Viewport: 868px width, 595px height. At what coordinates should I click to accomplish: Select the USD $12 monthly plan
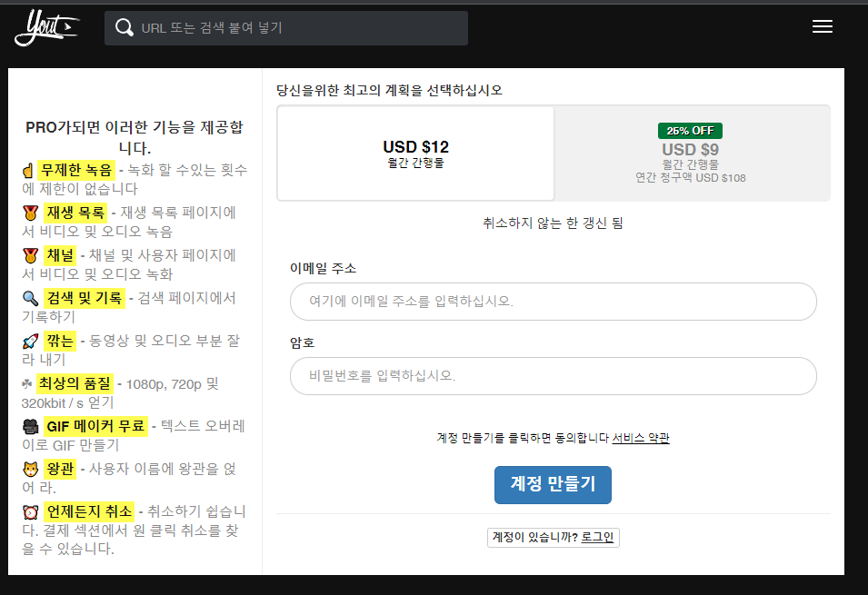pyautogui.click(x=415, y=154)
